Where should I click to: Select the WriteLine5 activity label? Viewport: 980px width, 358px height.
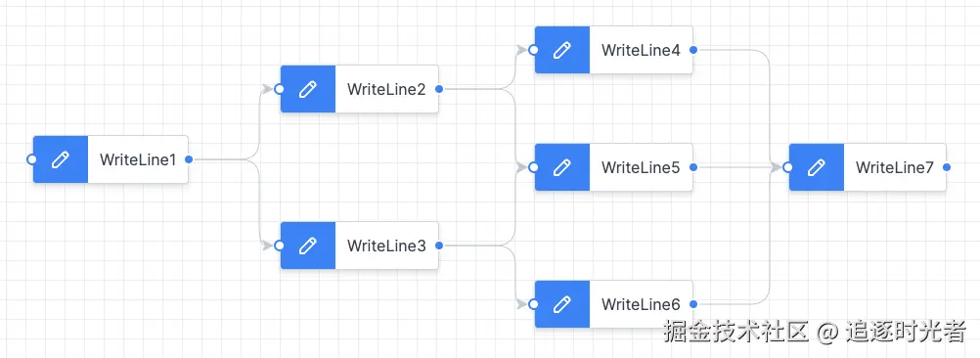[641, 167]
